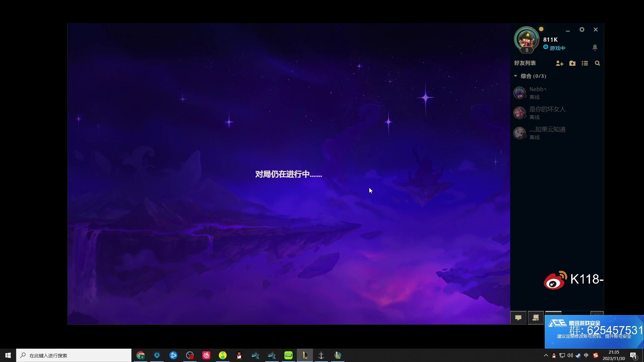
Task: Open OBS Studio from the taskbar
Action: pyautogui.click(x=190, y=355)
